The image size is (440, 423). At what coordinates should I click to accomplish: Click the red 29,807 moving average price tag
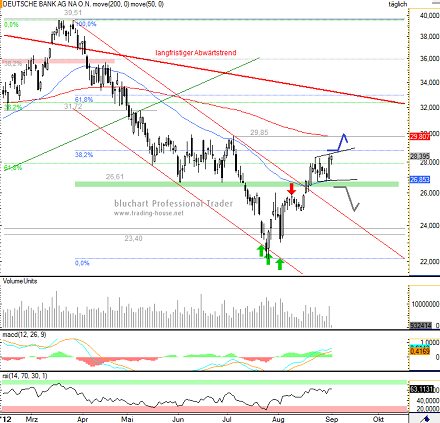pos(420,136)
